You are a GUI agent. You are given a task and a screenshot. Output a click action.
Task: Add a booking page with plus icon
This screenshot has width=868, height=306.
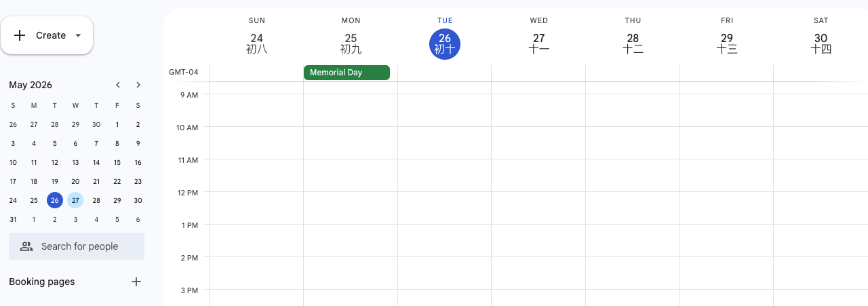point(136,282)
